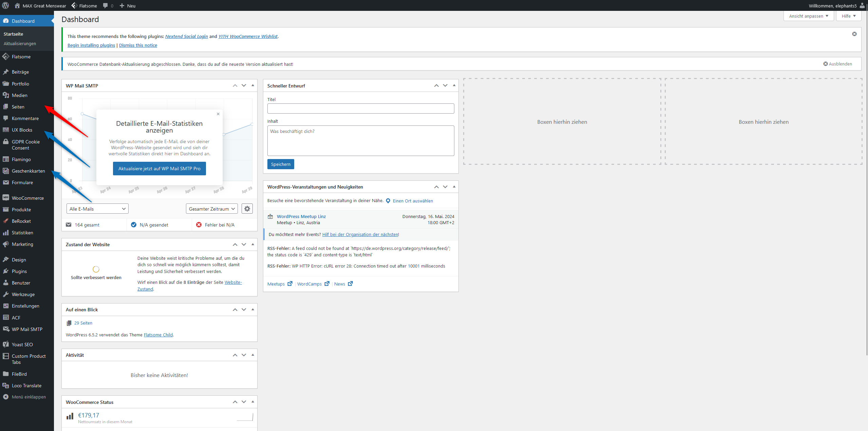Click into the Was beschäftigt dich? textarea
The width and height of the screenshot is (868, 431).
click(361, 141)
